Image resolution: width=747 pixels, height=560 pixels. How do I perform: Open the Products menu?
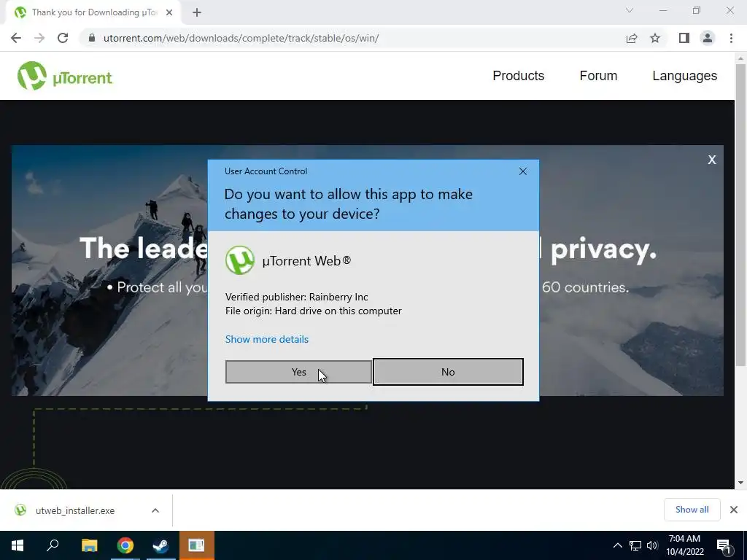[519, 76]
